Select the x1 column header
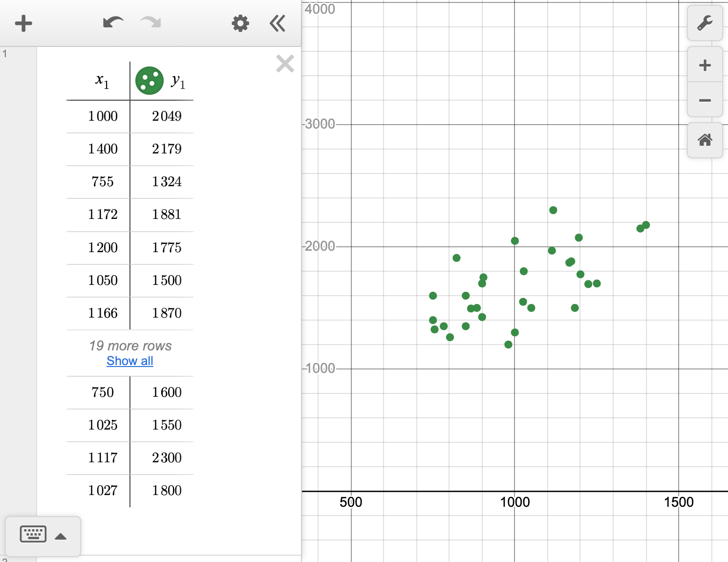Screen dimensions: 728x562 point(101,80)
